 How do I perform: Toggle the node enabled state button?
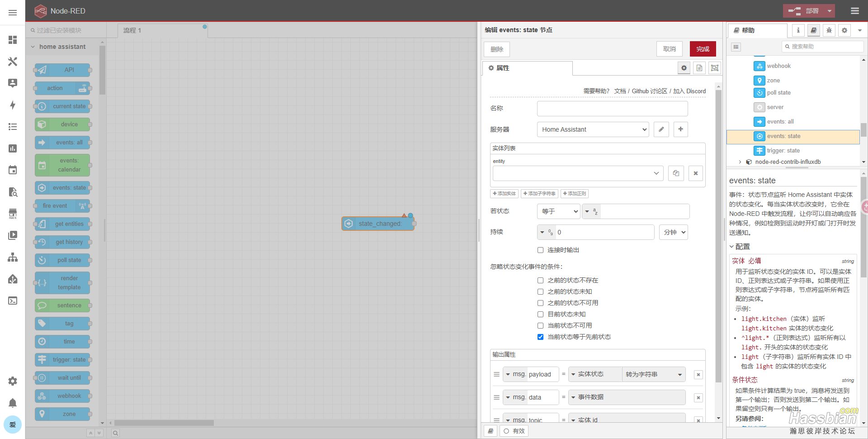514,431
